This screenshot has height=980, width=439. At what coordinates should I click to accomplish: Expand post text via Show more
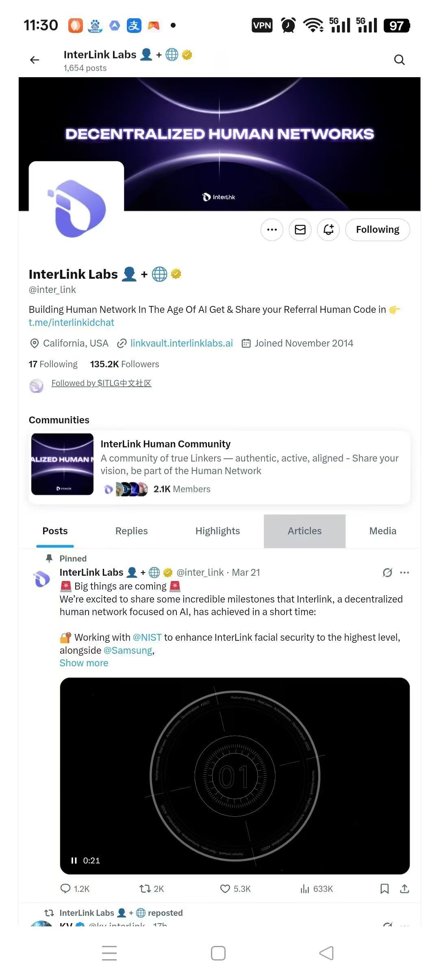click(x=84, y=663)
